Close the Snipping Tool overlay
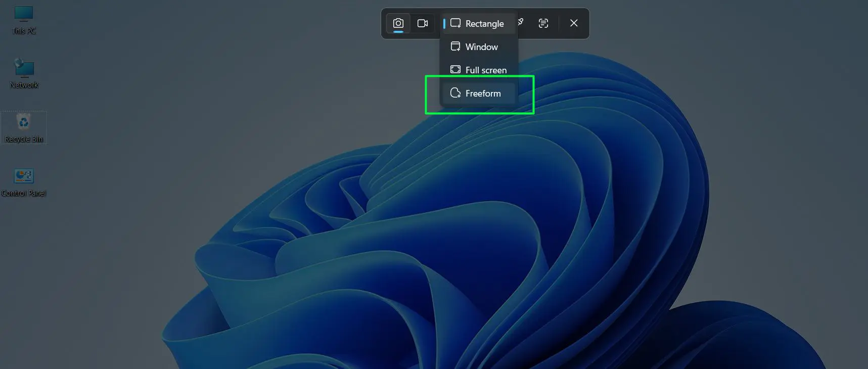 [x=574, y=23]
